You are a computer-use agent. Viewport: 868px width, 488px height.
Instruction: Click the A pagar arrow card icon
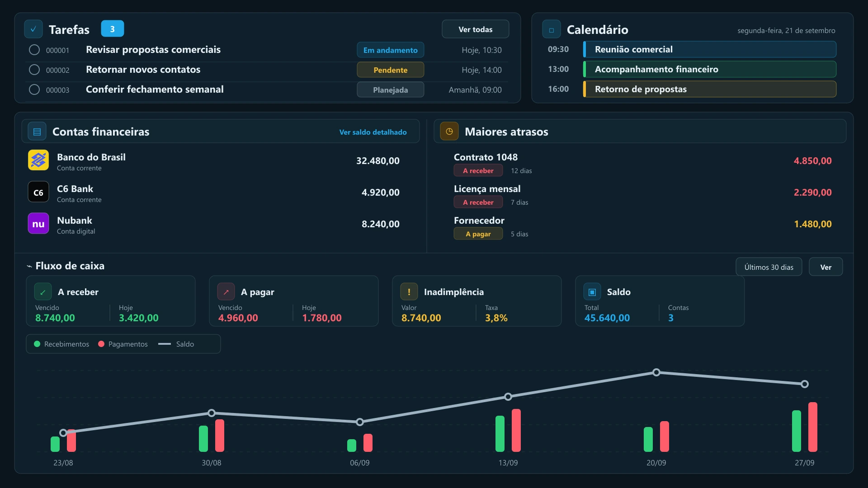[226, 292]
